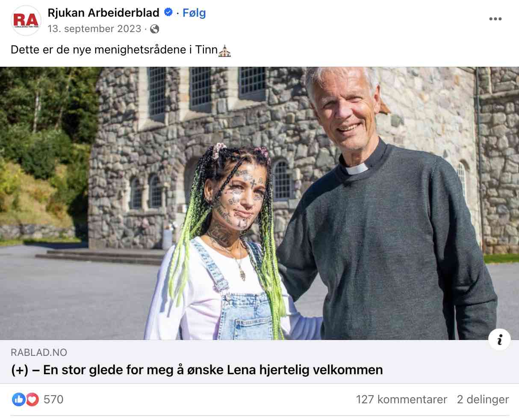Open the article headline about Lena
The width and height of the screenshot is (519, 420).
[x=197, y=370]
